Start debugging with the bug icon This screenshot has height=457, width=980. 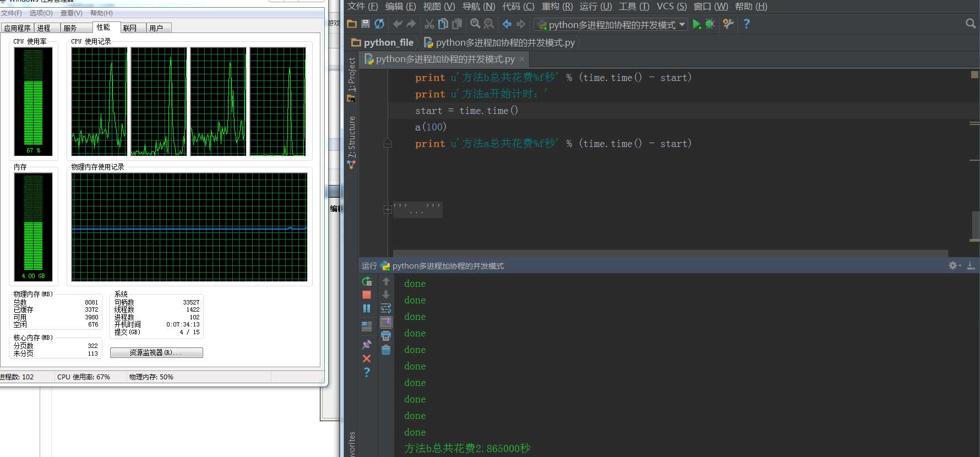point(710,24)
